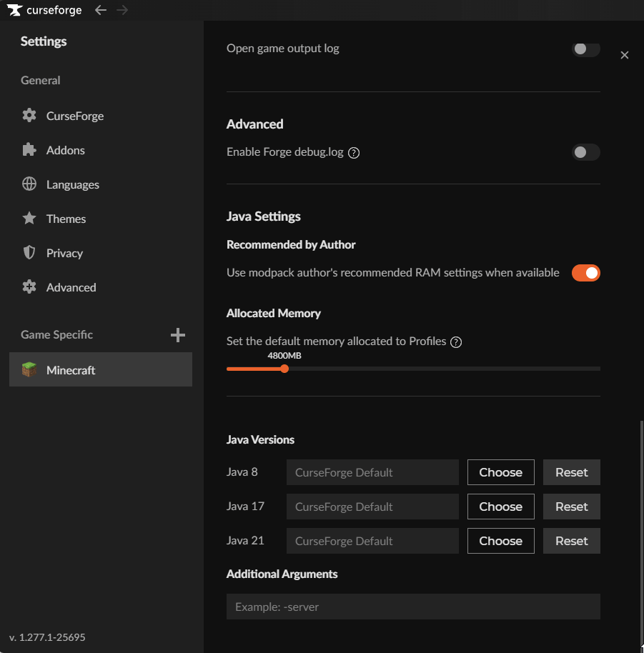Click the Java 8 path field
The image size is (644, 653).
[372, 472]
